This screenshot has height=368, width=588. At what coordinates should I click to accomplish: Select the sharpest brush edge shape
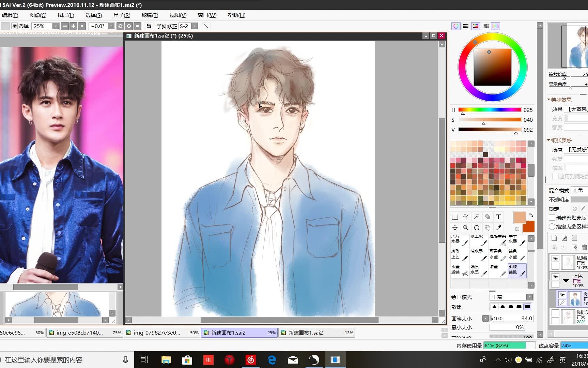click(527, 307)
